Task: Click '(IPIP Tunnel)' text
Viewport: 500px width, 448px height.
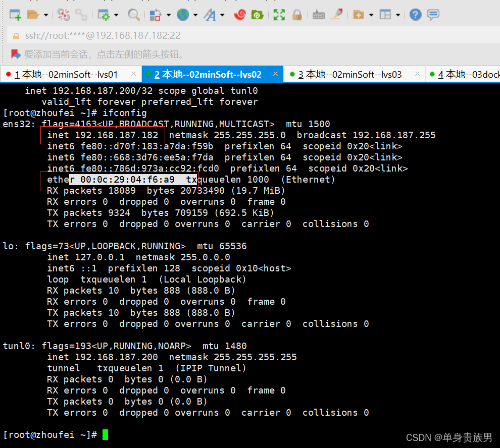Action: click(x=211, y=368)
